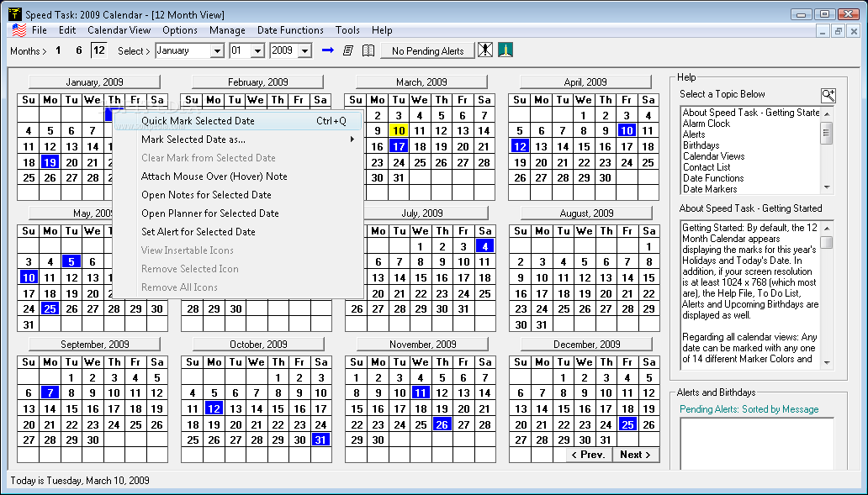Click the August, 2009 header button

587,213
